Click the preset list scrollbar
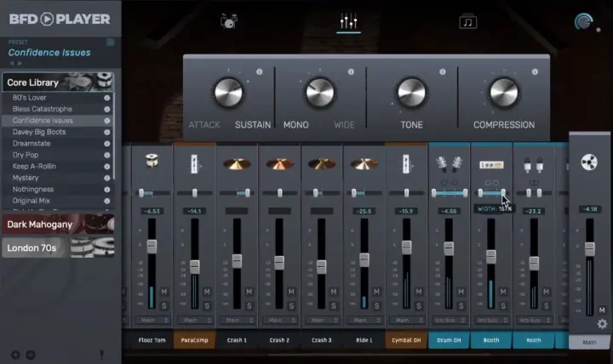613x364 pixels. point(114,136)
